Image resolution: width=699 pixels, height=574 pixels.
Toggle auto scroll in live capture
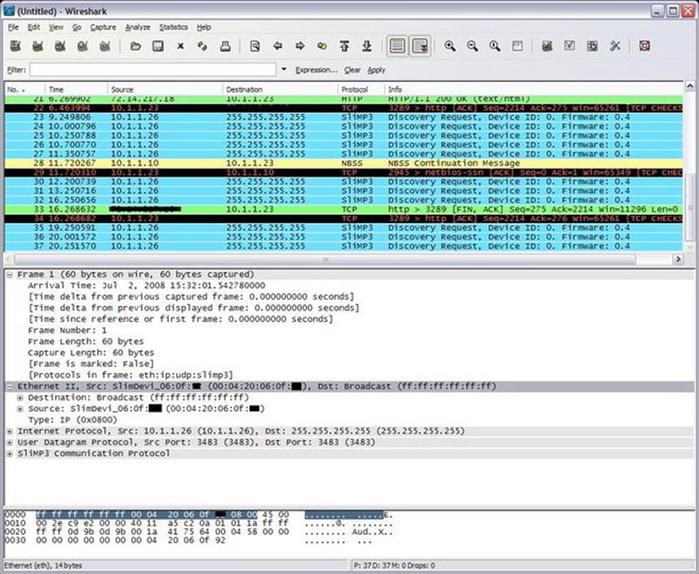coord(420,46)
